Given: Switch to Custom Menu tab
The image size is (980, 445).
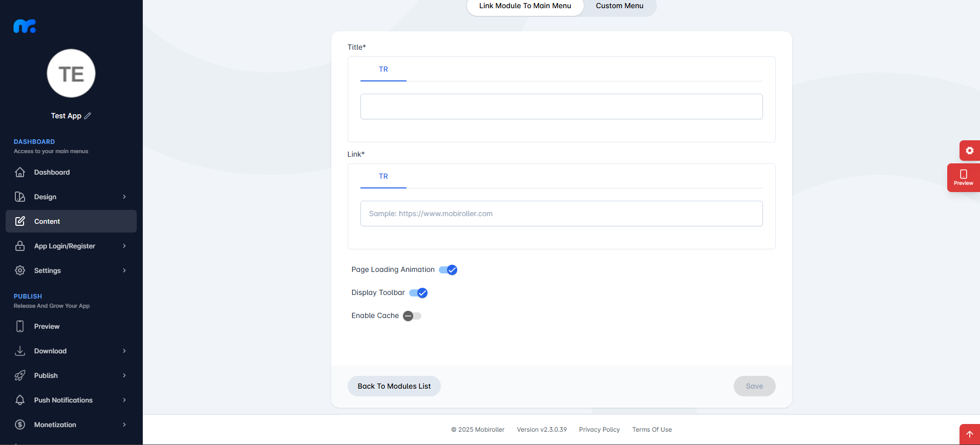Looking at the screenshot, I should pyautogui.click(x=620, y=6).
